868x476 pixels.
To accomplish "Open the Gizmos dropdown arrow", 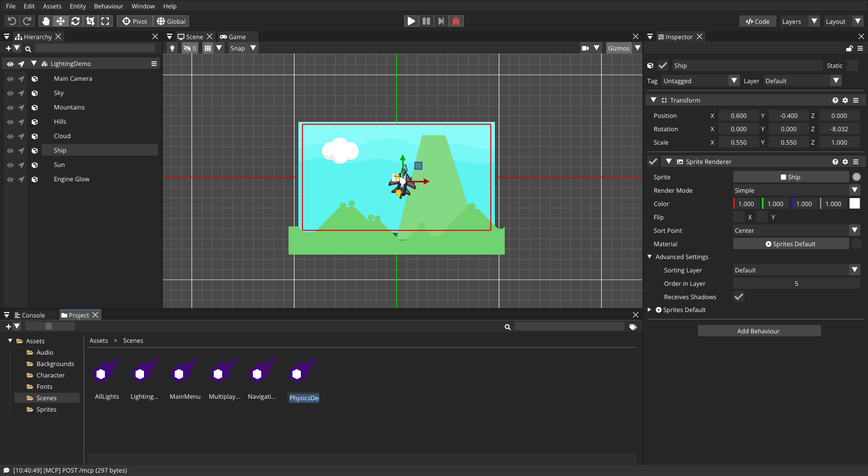I will tap(637, 48).
